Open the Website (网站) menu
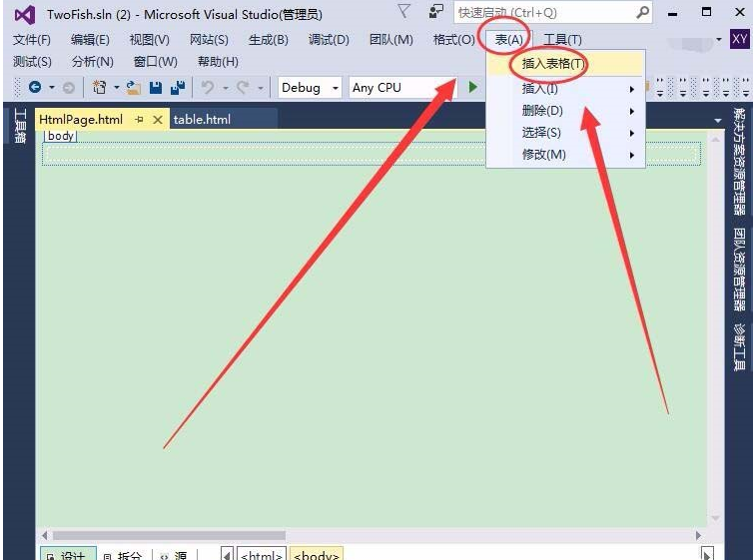Screen dimensions: 753x560 [209, 39]
